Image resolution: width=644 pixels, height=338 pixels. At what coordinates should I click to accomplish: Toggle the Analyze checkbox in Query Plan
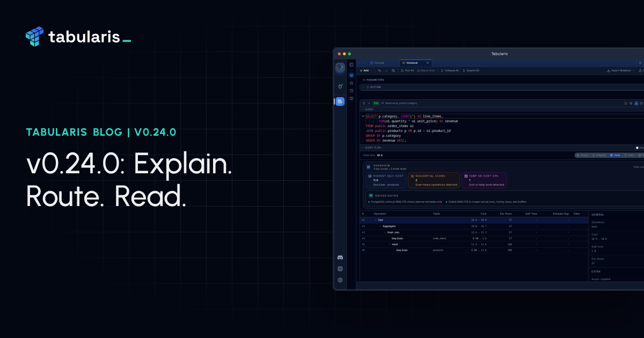[x=637, y=148]
